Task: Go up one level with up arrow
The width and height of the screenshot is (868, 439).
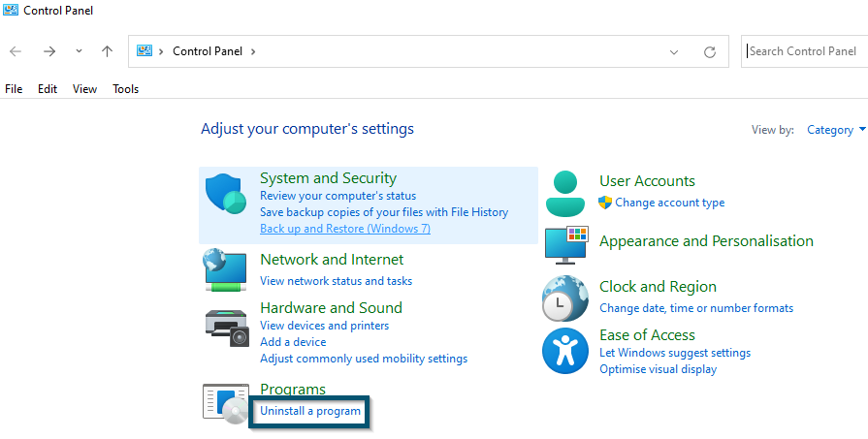Action: (107, 51)
